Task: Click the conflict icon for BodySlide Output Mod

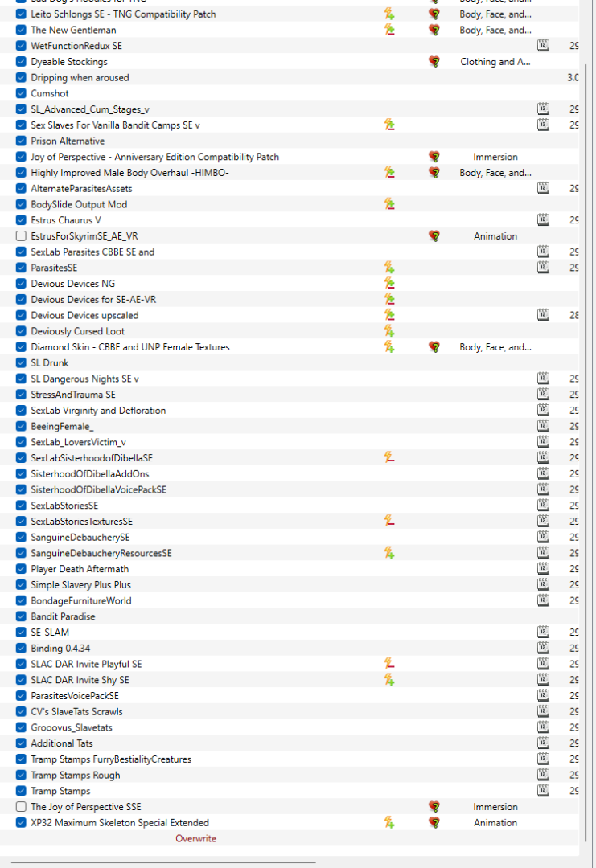Action: [x=389, y=204]
